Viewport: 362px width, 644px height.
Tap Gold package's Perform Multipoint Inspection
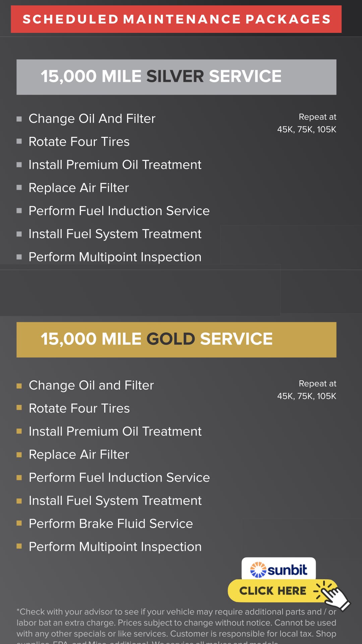point(115,547)
